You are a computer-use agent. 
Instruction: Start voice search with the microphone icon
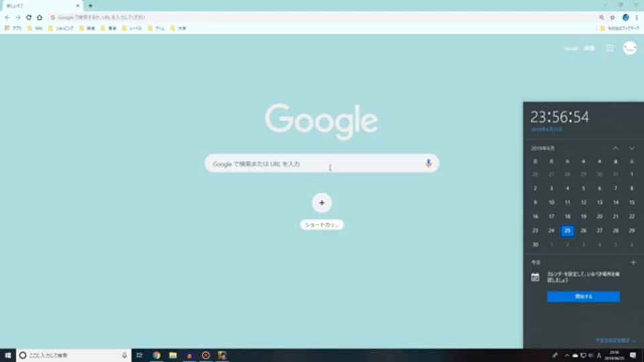[x=429, y=163]
